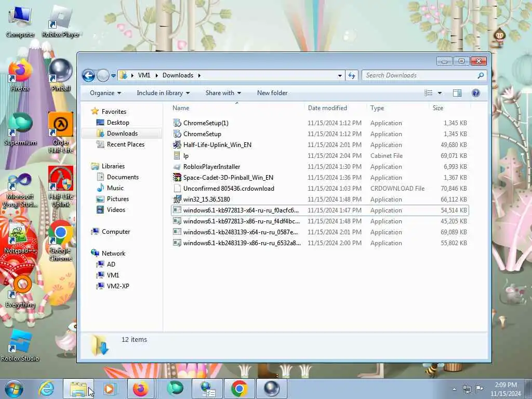Select Google Chrome desktop shortcut

tap(61, 241)
